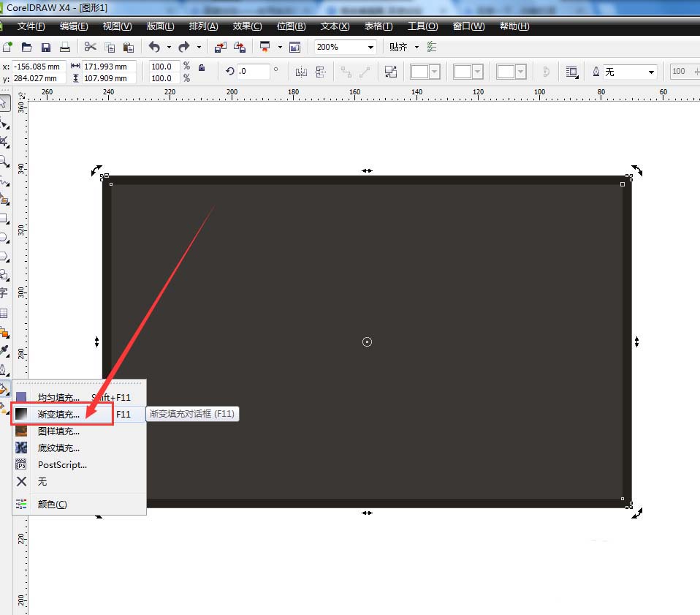Select 图样填充 pattern fill icon
Screen dimensions: 700x615
(x=22, y=431)
